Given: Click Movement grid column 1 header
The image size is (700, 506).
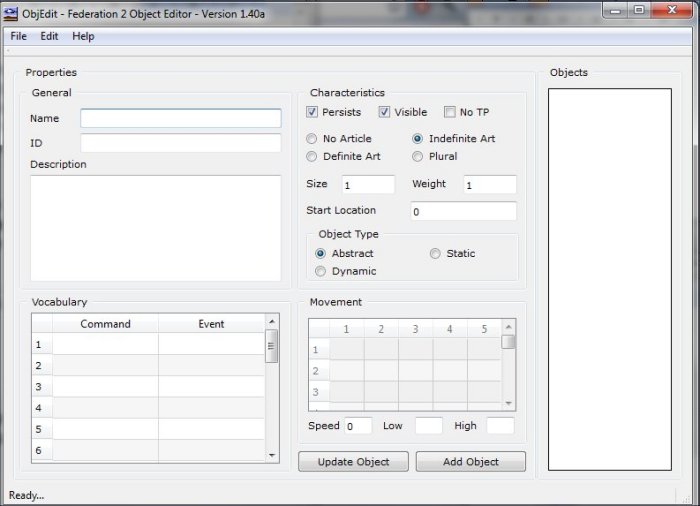Looking at the screenshot, I should point(346,329).
